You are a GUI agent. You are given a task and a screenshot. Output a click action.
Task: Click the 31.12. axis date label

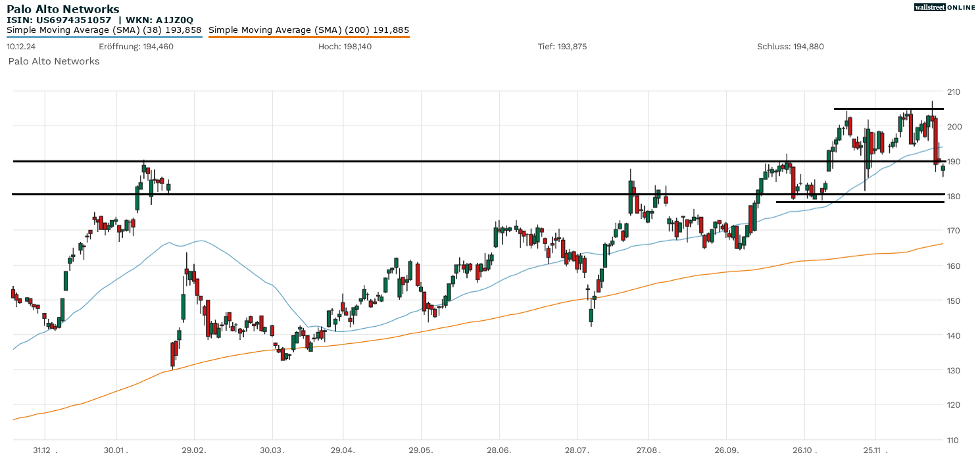pos(42,450)
